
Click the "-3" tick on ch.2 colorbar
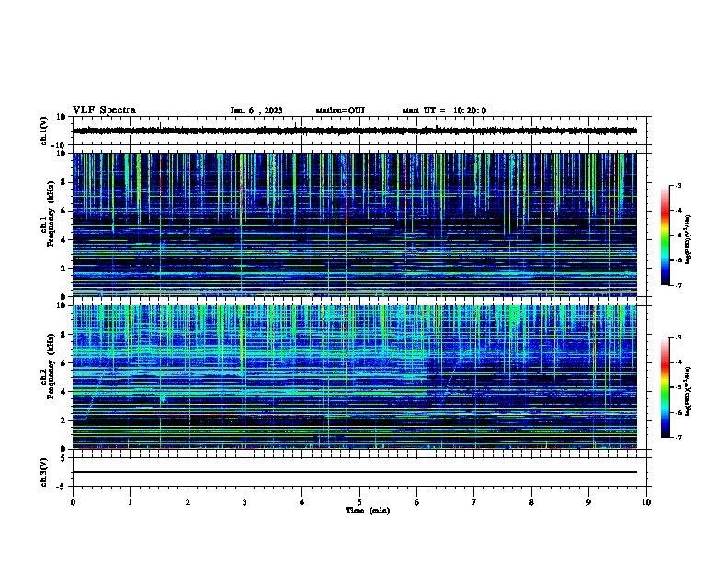pyautogui.click(x=678, y=338)
